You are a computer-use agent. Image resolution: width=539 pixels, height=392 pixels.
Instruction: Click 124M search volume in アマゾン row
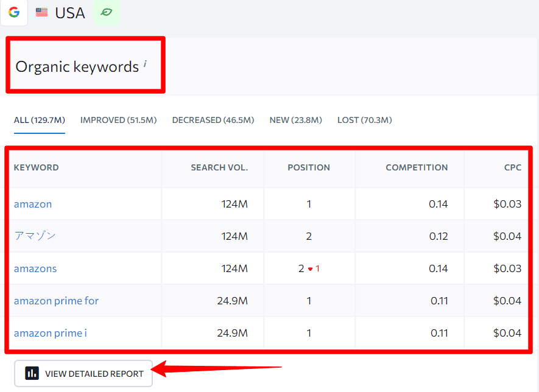click(234, 236)
